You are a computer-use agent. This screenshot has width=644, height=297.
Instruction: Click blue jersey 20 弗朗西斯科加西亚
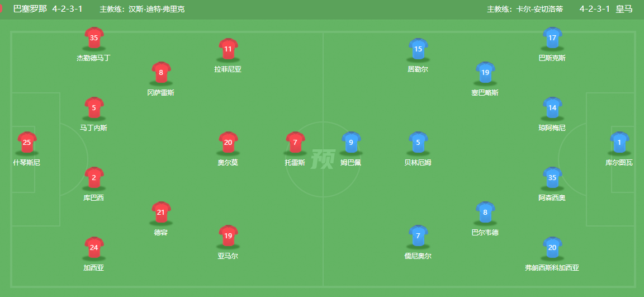[552, 247]
